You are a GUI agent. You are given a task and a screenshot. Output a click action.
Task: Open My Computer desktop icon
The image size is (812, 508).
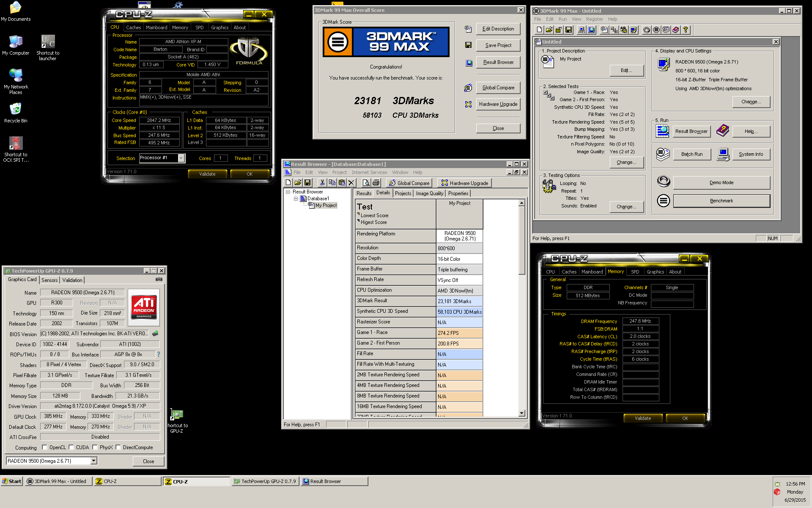16,45
